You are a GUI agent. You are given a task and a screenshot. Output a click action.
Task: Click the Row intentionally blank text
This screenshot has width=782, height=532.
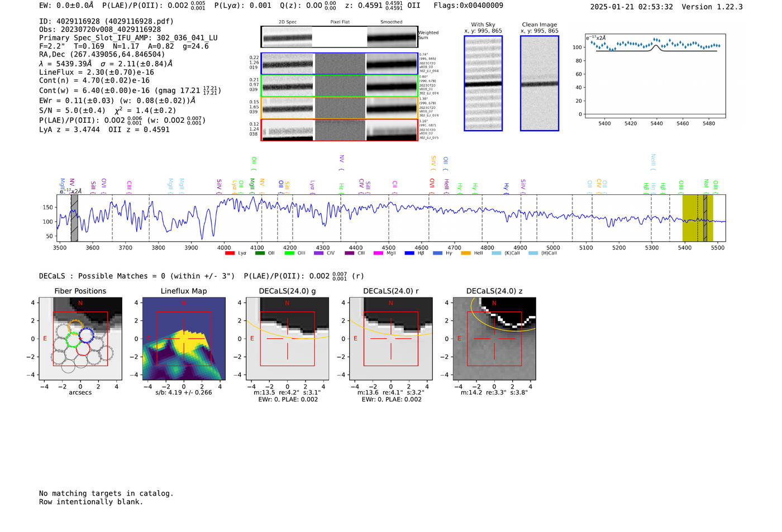coord(91,502)
